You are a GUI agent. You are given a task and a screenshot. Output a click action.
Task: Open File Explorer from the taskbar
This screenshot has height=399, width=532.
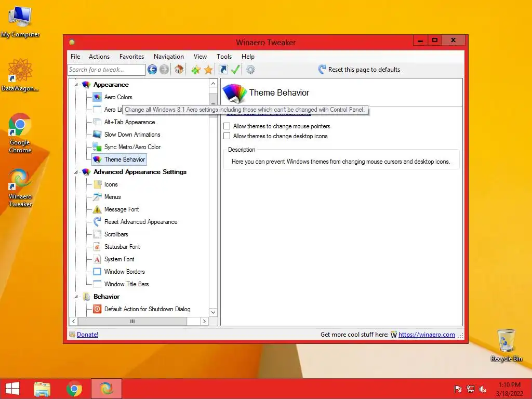[x=42, y=389]
